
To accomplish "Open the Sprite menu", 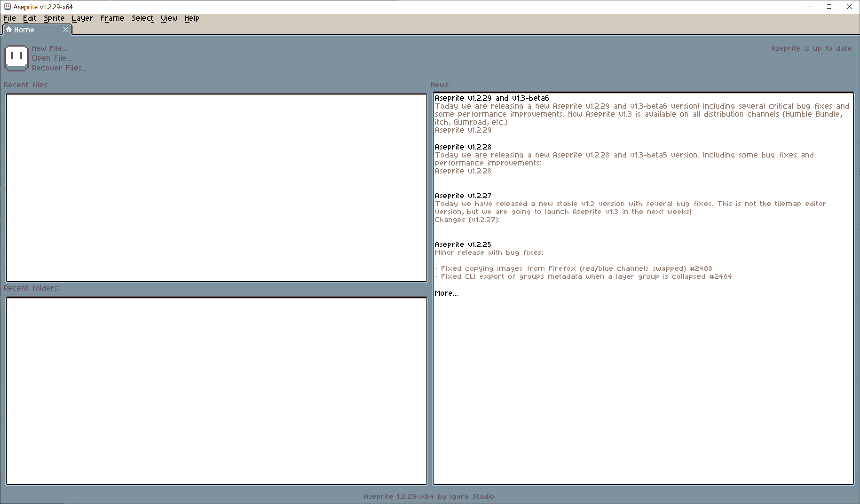I will point(54,18).
